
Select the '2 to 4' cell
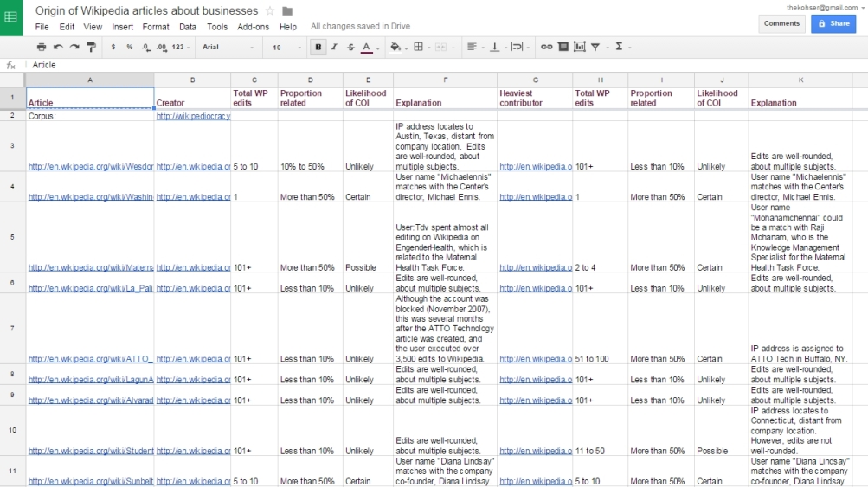pos(600,237)
